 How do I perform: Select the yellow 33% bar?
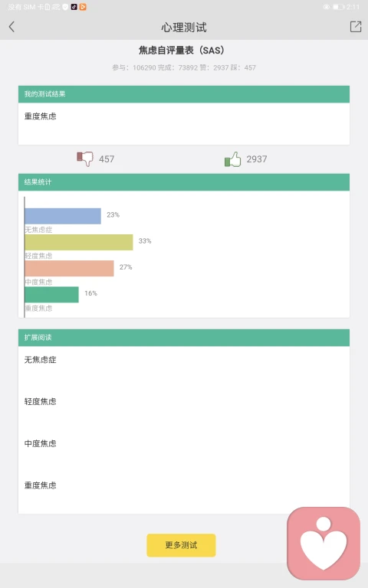click(x=79, y=242)
